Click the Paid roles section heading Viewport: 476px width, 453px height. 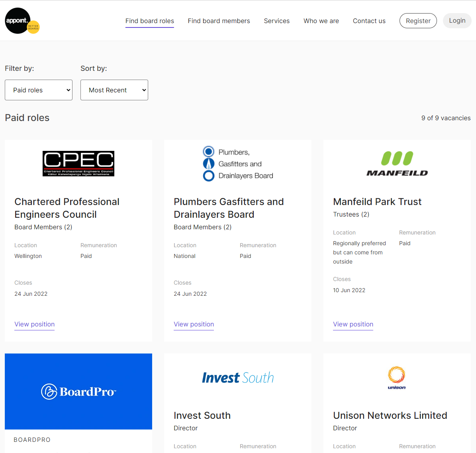pos(27,118)
